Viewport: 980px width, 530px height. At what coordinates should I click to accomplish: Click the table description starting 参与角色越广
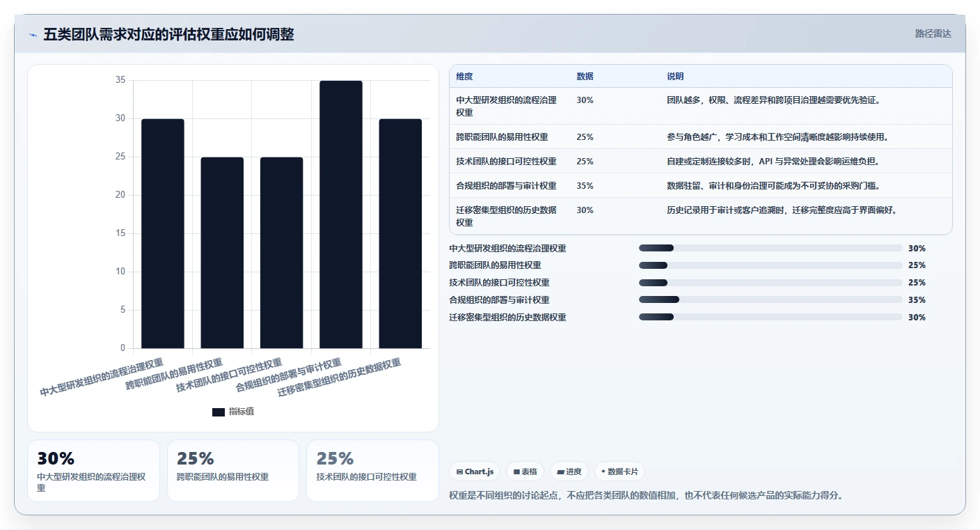tap(777, 137)
